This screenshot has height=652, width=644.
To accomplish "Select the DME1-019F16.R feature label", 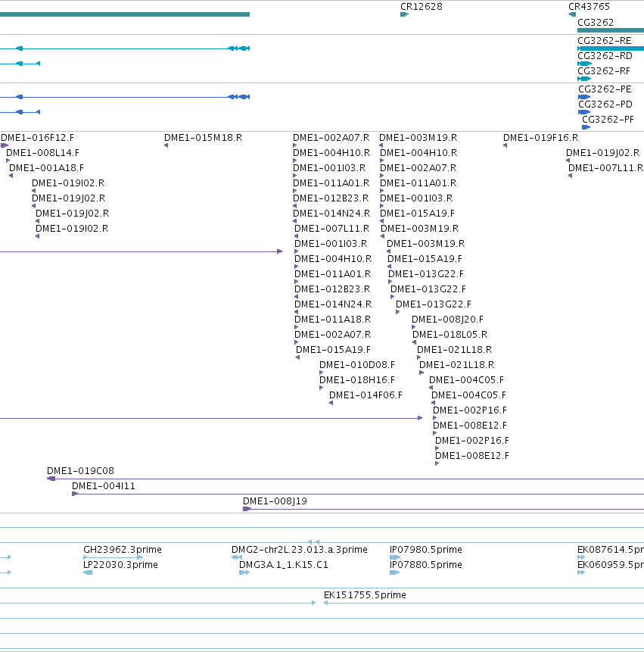I will (x=540, y=138).
